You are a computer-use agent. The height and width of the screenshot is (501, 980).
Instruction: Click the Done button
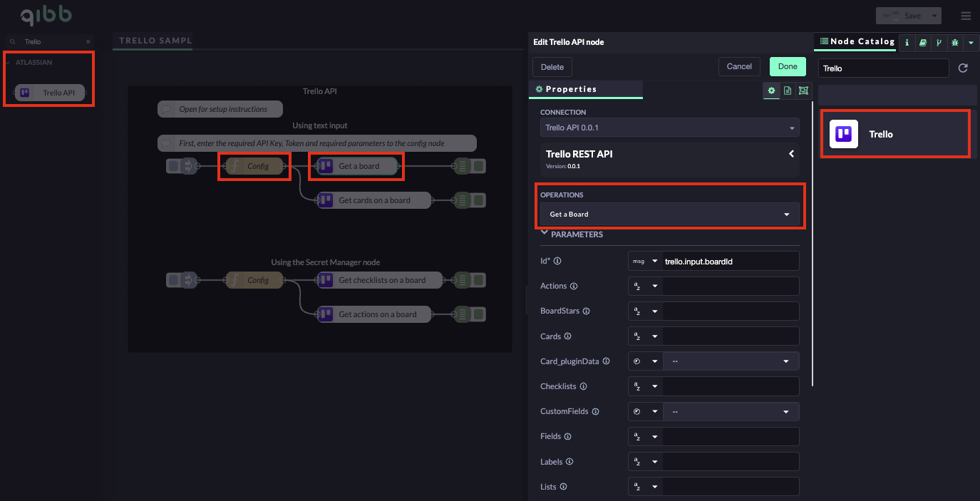click(x=787, y=67)
